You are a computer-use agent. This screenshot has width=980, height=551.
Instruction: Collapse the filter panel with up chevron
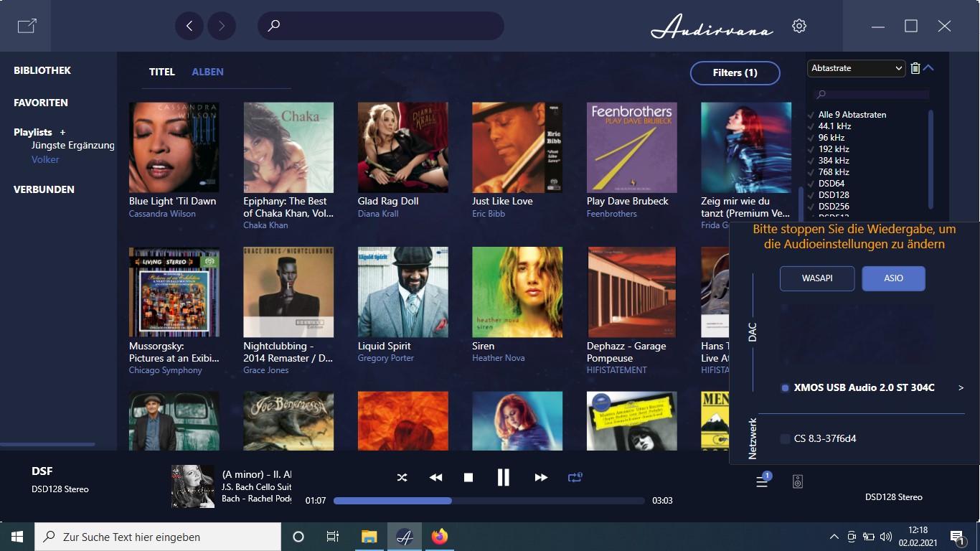tap(928, 68)
